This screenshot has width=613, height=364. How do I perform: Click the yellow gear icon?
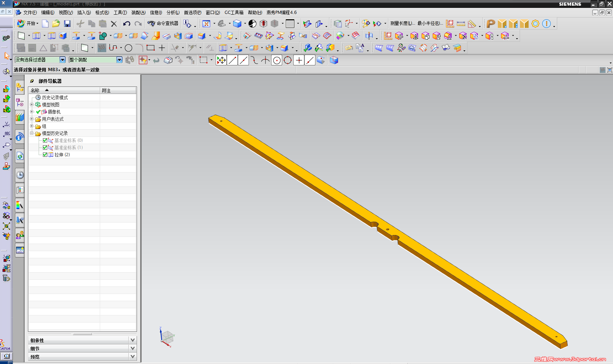(x=535, y=24)
